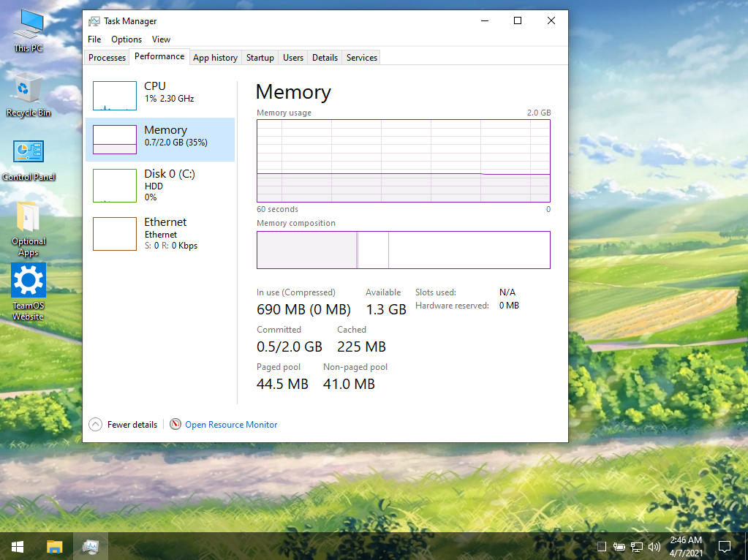
Task: Click the large 'Memory' heading
Action: tap(293, 91)
